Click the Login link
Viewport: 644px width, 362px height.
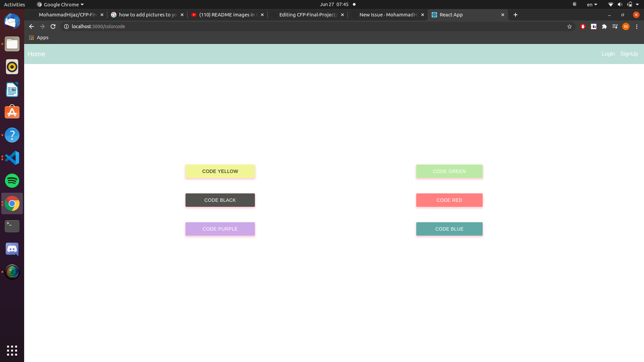[608, 54]
